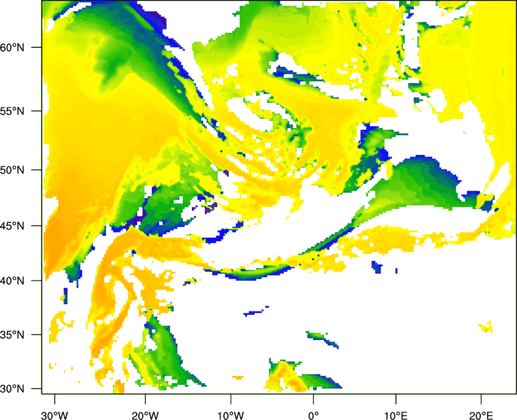Click the 30°N latitude label
Screen dimensions: 517x420
[x=12, y=389]
